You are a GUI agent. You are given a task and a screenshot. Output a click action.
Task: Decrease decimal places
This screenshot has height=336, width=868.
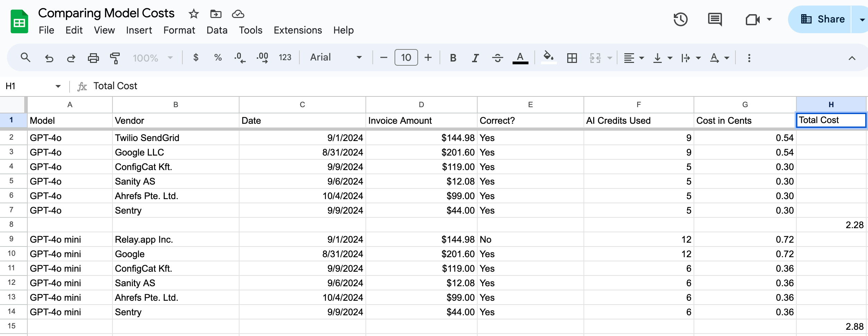point(240,58)
